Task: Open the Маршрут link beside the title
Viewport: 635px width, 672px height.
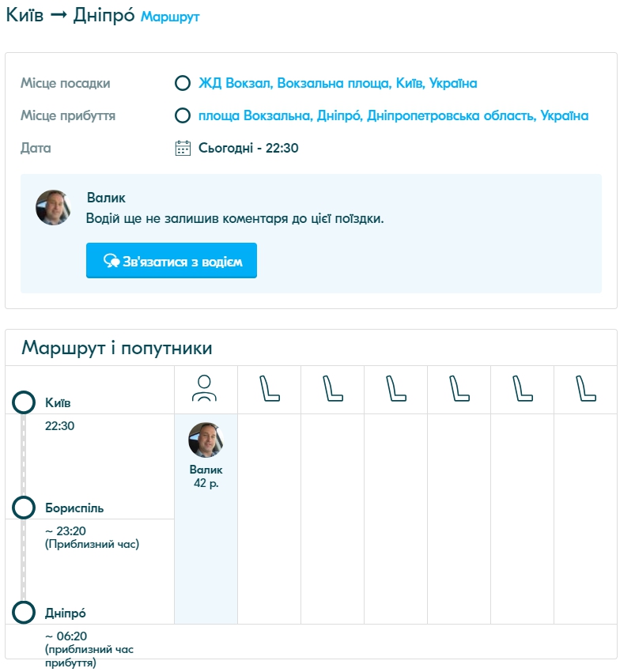Action: [x=170, y=17]
